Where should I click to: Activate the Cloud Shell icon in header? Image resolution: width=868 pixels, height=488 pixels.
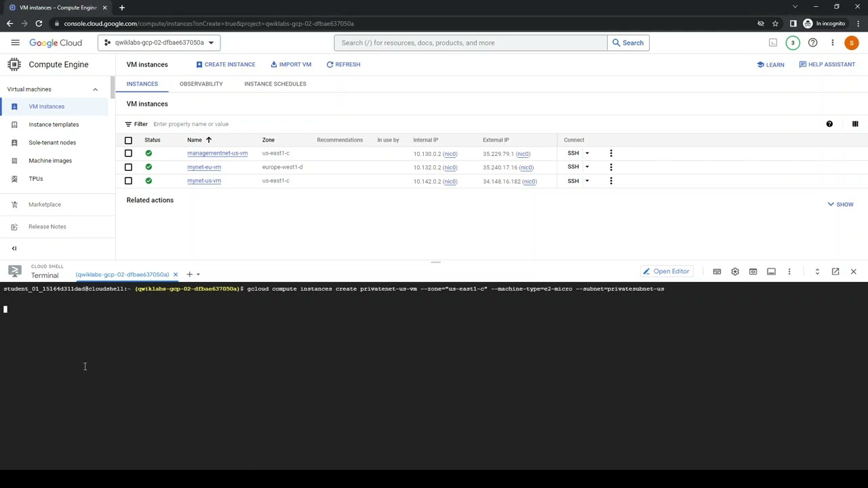point(773,43)
